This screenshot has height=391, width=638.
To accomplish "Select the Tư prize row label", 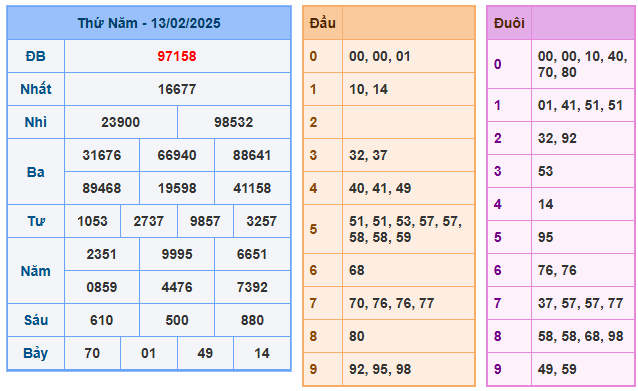I will [x=36, y=221].
